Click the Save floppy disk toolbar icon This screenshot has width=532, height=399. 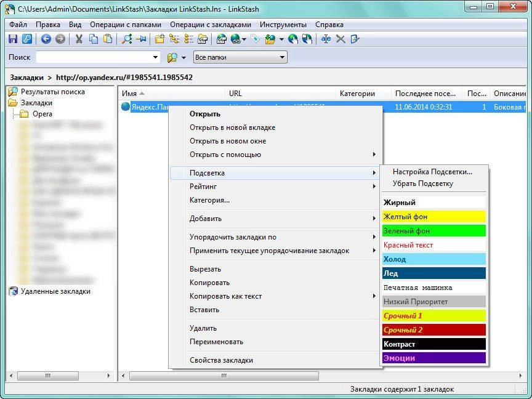pos(12,39)
